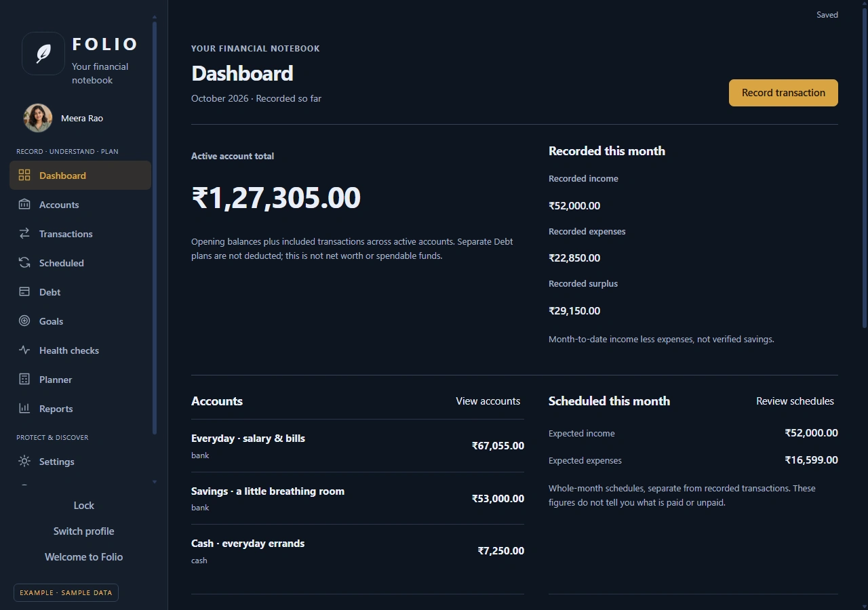Click the Saved status indicator
868x610 pixels.
[827, 15]
